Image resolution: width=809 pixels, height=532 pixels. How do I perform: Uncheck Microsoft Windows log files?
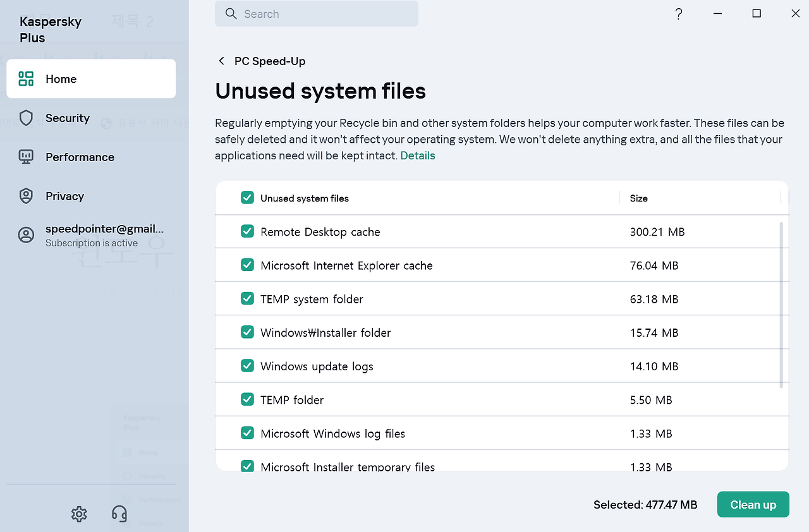coord(247,433)
